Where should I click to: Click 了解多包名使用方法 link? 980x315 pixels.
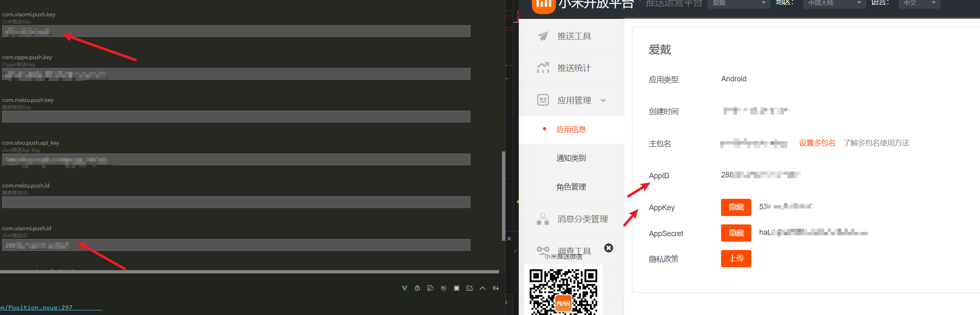[876, 143]
